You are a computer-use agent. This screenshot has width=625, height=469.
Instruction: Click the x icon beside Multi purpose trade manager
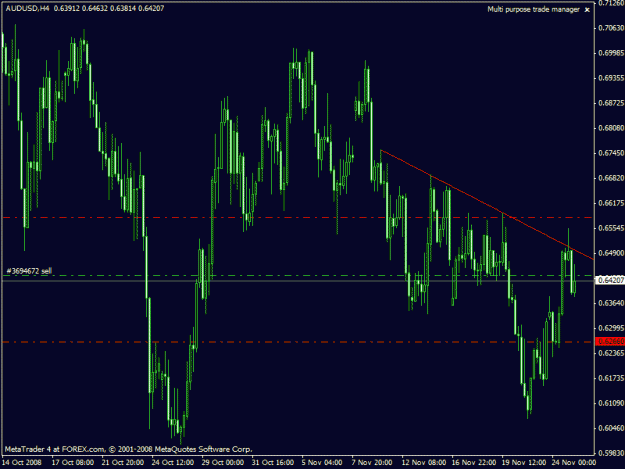pyautogui.click(x=587, y=10)
